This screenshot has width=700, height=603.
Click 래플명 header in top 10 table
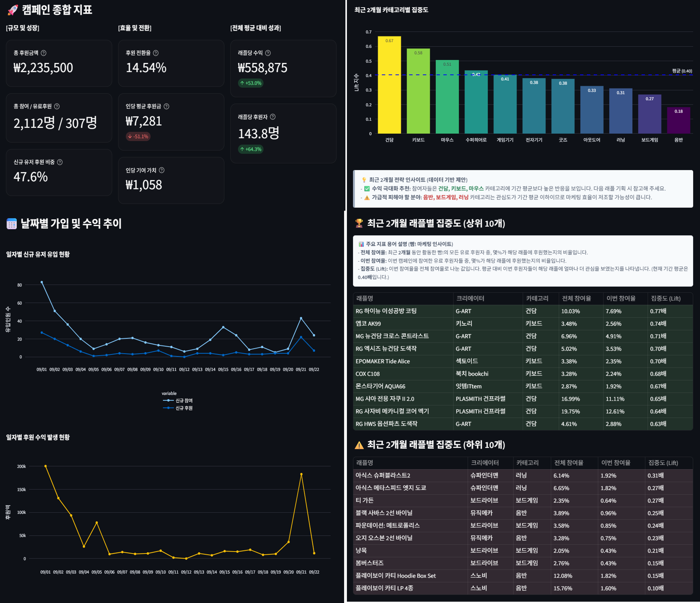pyautogui.click(x=365, y=298)
